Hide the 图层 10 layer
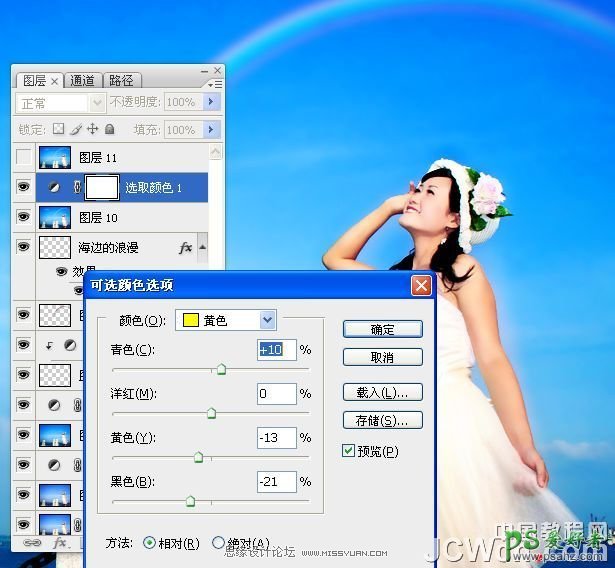 (24, 216)
